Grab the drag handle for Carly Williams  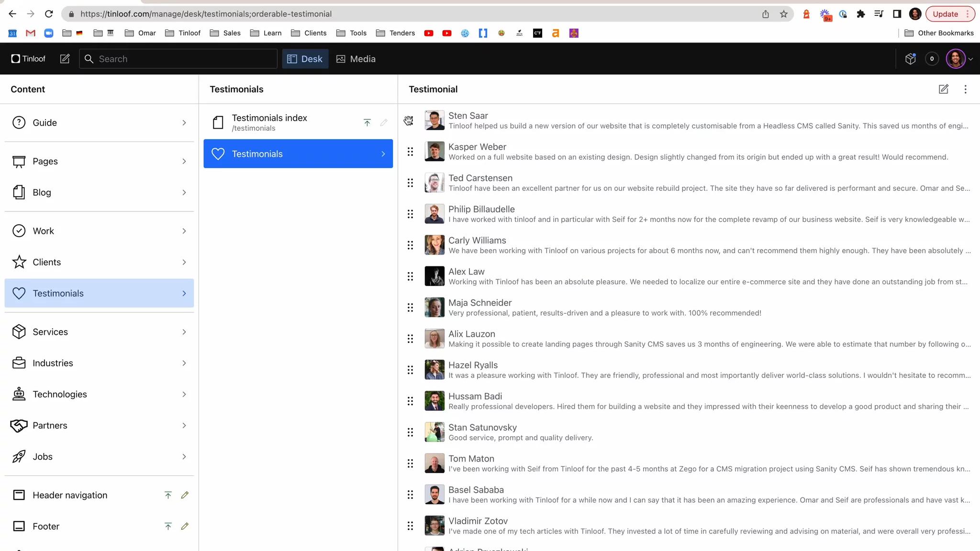pyautogui.click(x=410, y=245)
